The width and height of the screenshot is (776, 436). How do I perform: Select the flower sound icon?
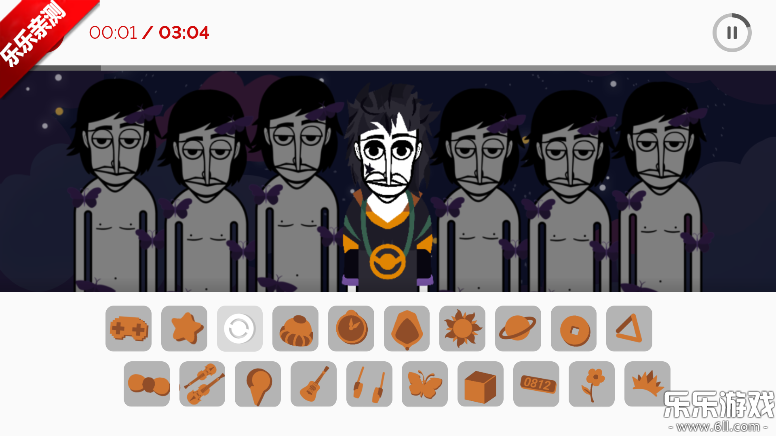pos(592,384)
